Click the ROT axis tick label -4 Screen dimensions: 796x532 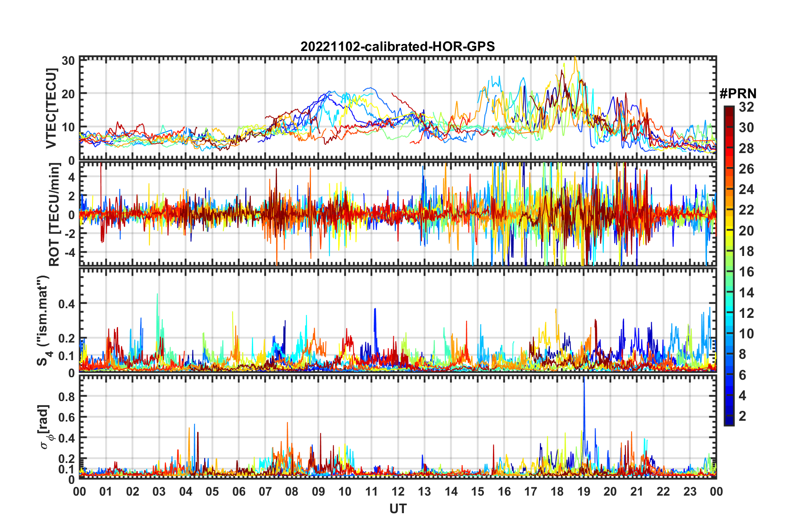click(x=70, y=252)
